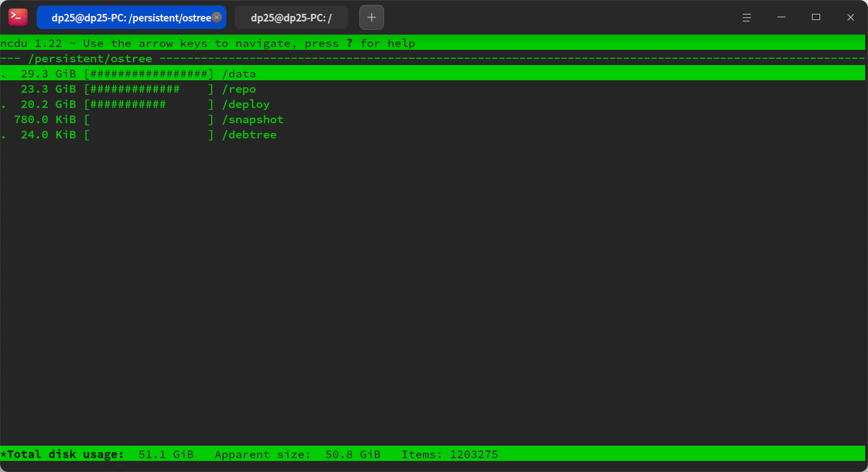Viewport: 868px width, 472px height.
Task: Click the 24.0 KiB size value
Action: [x=48, y=134]
